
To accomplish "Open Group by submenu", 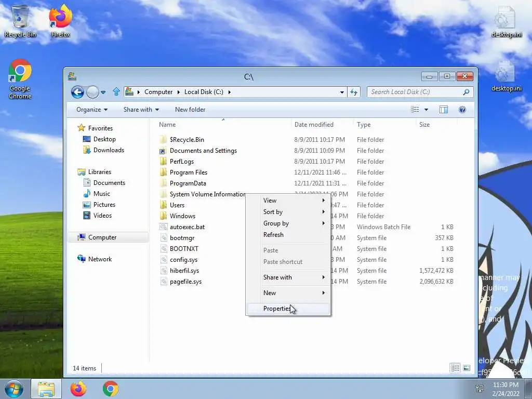I will 288,223.
